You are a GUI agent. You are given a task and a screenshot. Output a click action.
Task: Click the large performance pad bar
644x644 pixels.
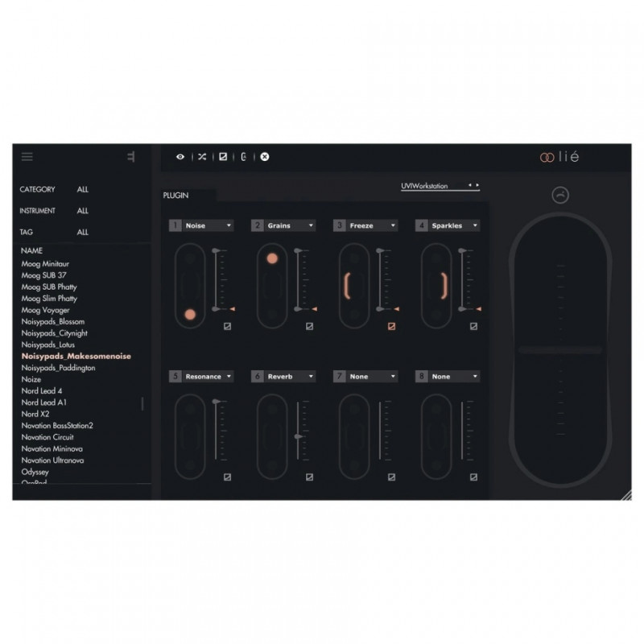click(x=560, y=350)
